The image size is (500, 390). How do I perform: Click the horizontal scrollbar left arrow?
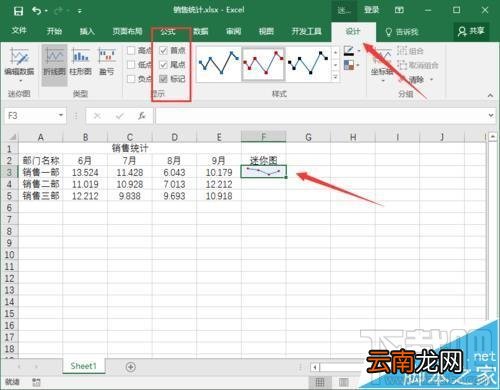click(x=315, y=367)
